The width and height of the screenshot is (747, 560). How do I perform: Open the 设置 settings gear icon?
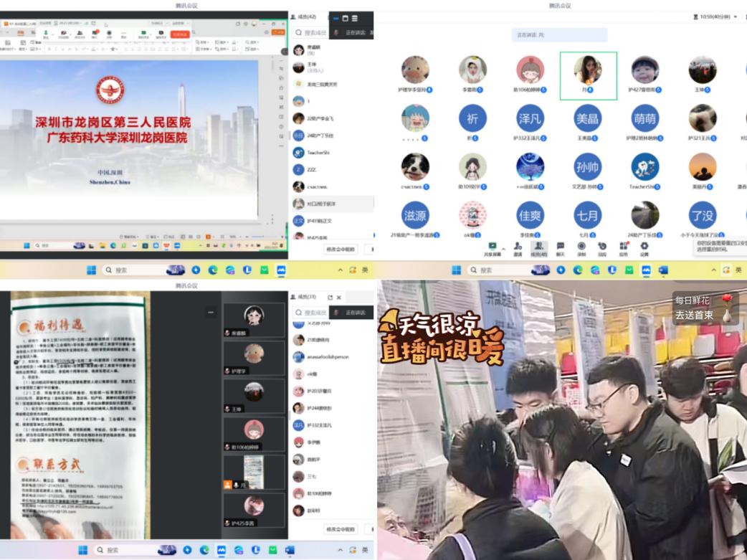click(x=644, y=247)
